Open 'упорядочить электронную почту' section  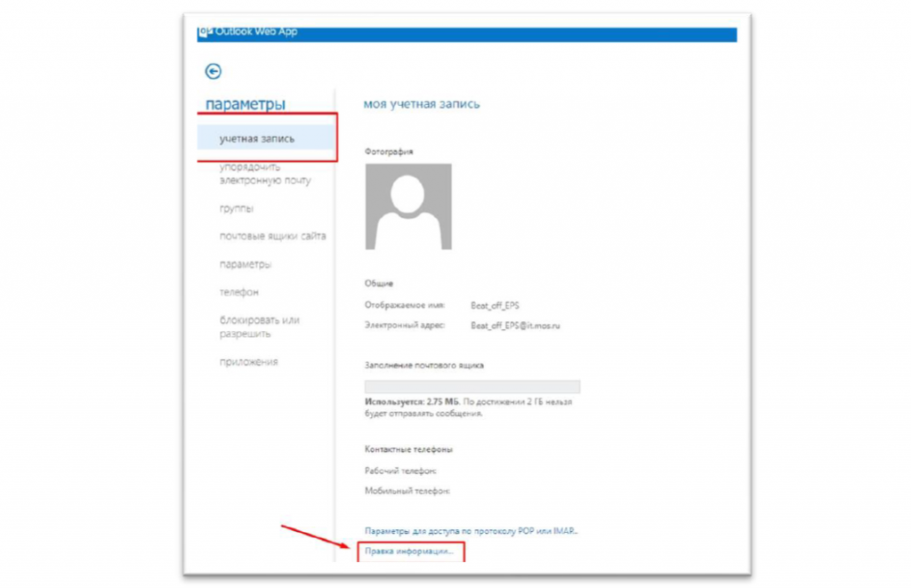click(265, 173)
